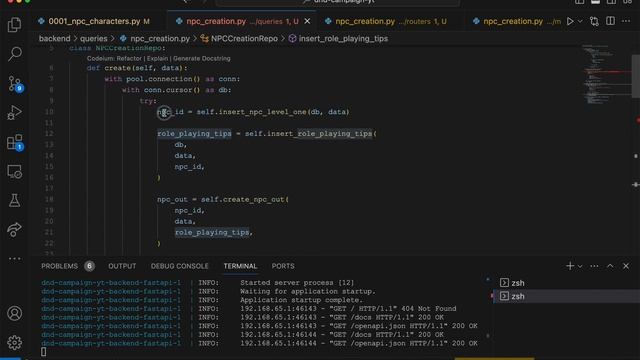Viewport: 640px width, 360px height.
Task: Open the Remote Explorer view
Action: [x=15, y=171]
